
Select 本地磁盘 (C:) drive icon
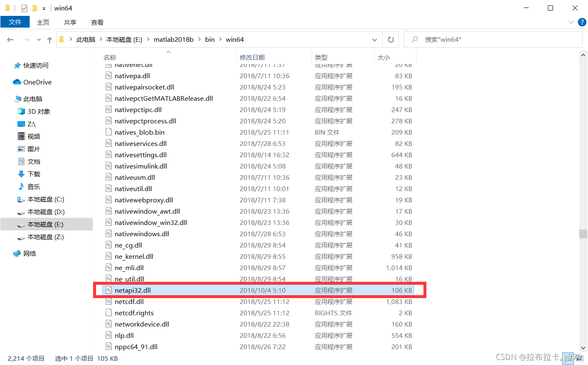(21, 199)
